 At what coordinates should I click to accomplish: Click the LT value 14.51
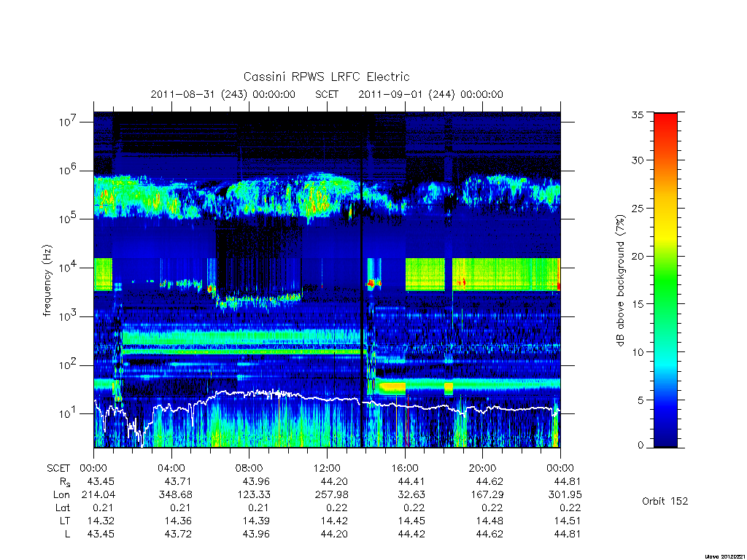click(567, 521)
